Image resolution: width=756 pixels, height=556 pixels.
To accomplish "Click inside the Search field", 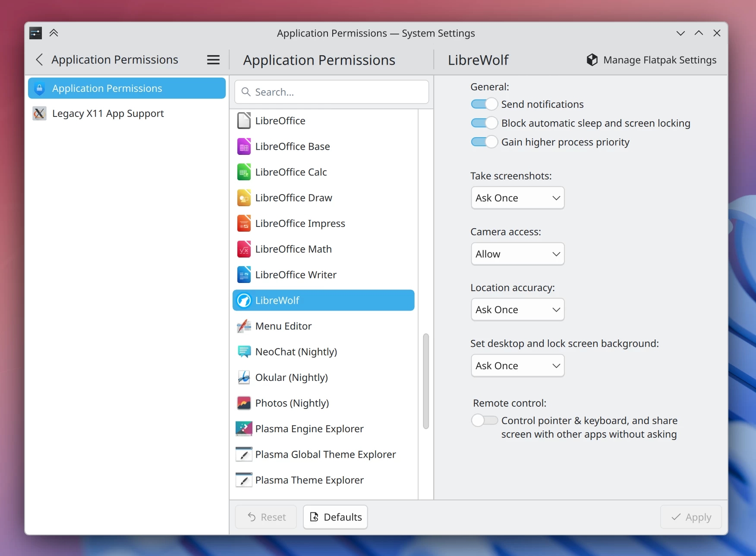I will (331, 92).
